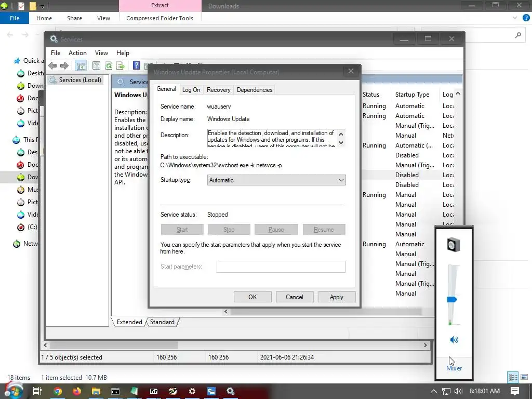Click the volume icon in system tray

pyautogui.click(x=458, y=391)
